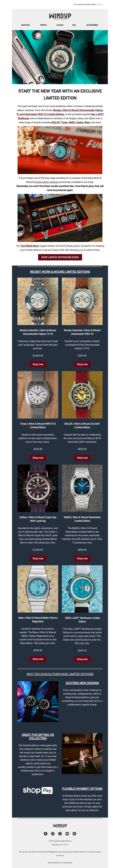
Task: Click the Shop Limited Edition Releases button
Action: pos(60,257)
